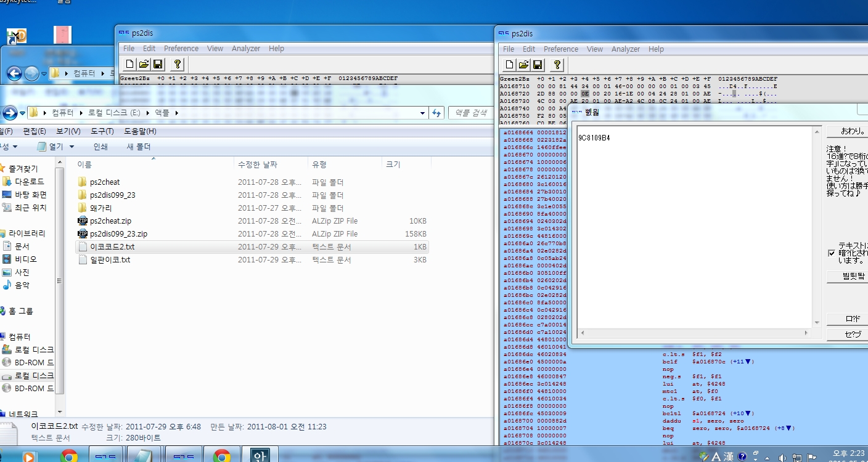Click the New file icon in left ps2dis window

(x=130, y=64)
